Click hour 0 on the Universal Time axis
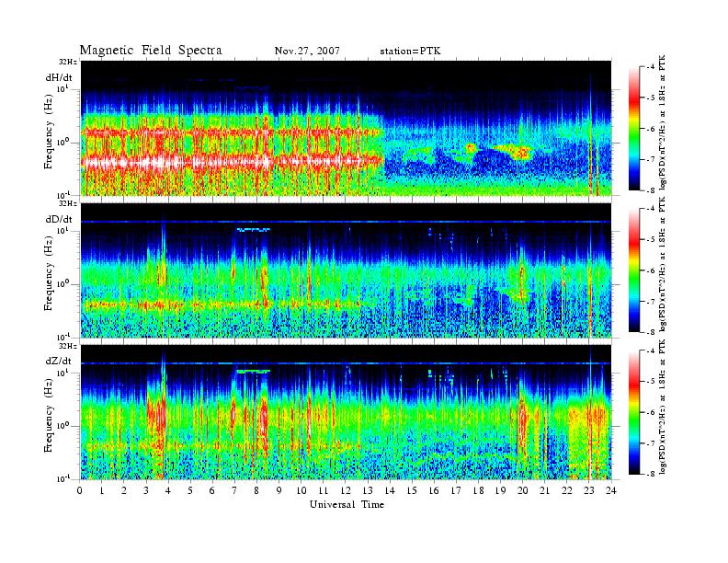 (x=80, y=490)
